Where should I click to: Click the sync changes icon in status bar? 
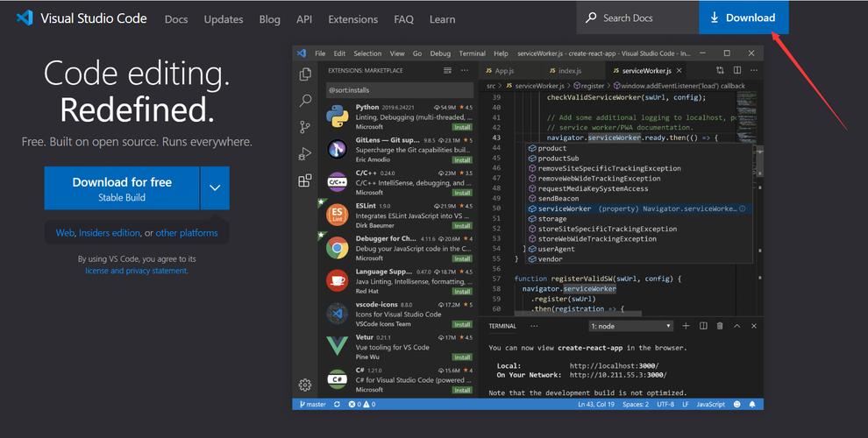coord(337,404)
